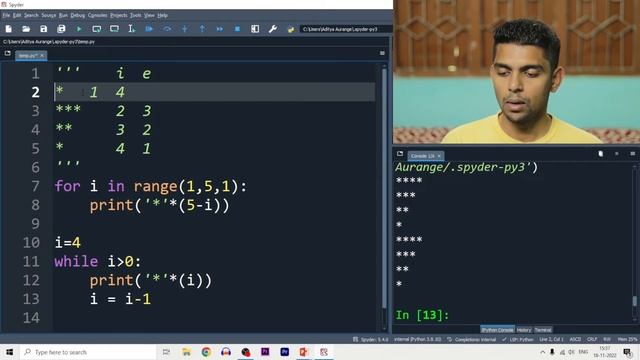Open console browse tabs icon

click(400, 154)
